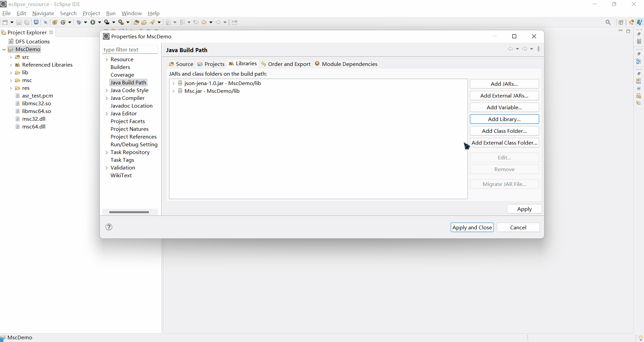Click the Last Edit Location icon
Screen dimensions: 644x342
pos(196,22)
